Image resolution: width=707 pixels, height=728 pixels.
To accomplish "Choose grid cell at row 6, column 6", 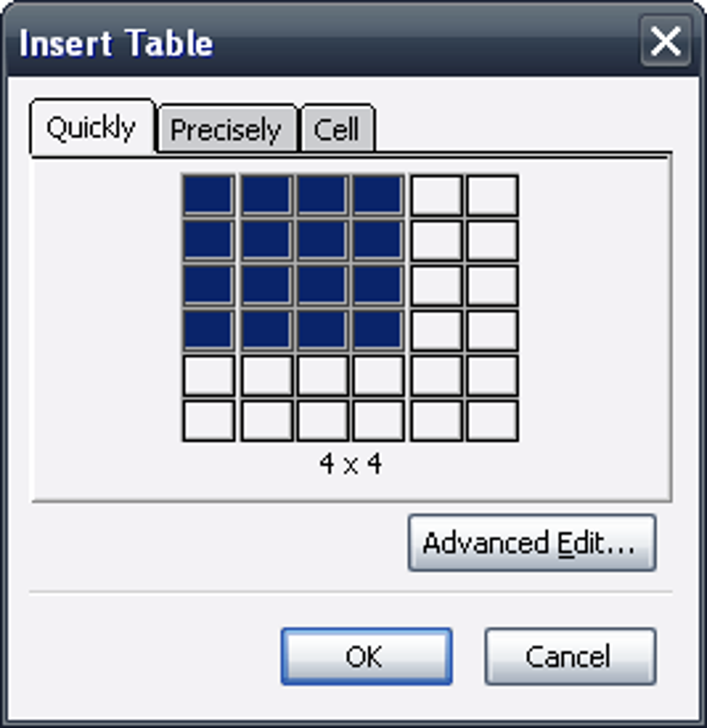I will pyautogui.click(x=492, y=420).
